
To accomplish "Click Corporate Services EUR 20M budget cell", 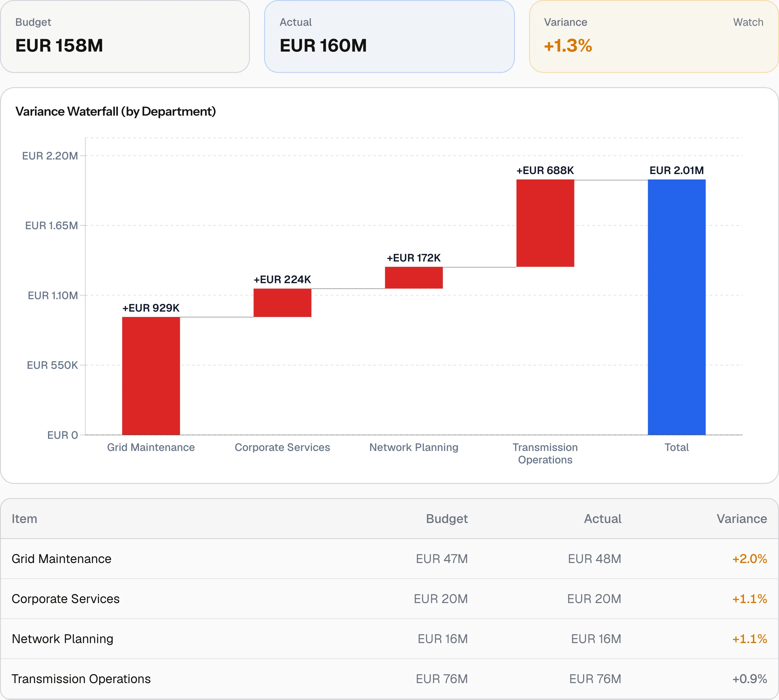I will (441, 599).
